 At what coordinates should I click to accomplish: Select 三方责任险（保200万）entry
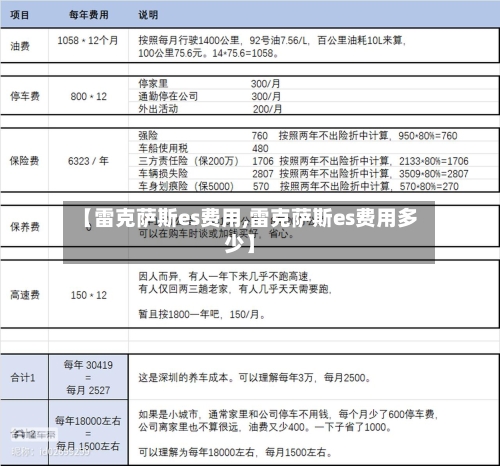click(189, 161)
